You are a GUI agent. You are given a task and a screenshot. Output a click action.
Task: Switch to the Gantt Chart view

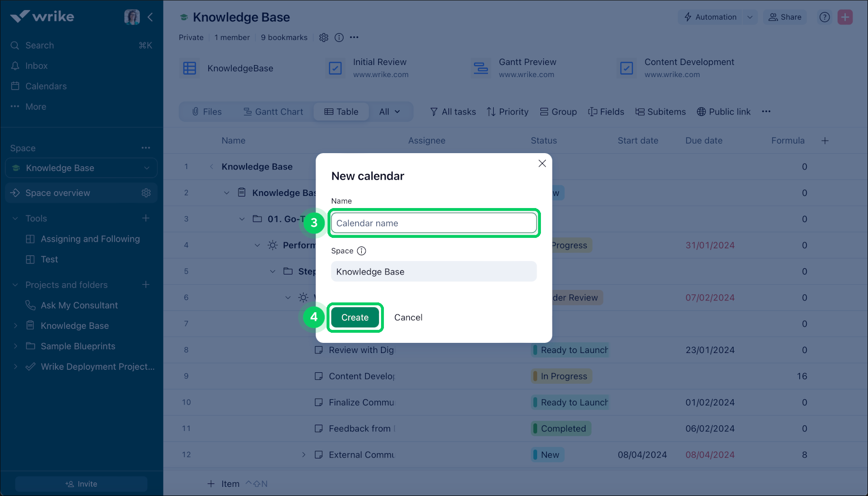click(x=273, y=111)
